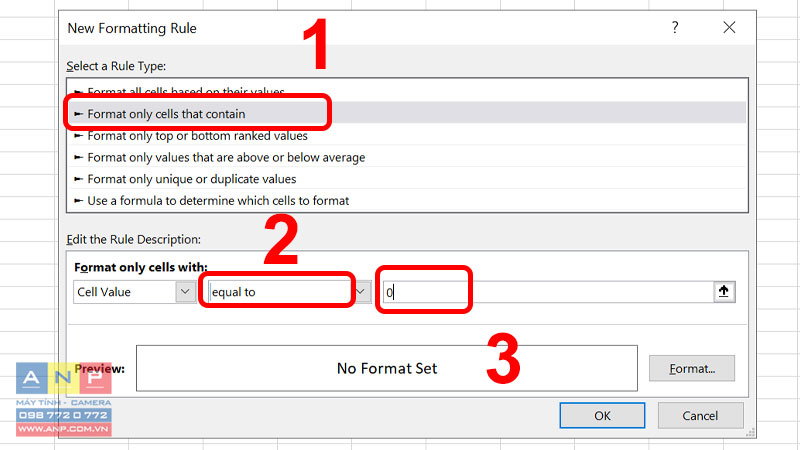
Task: Click the Format... button
Action: [x=692, y=368]
